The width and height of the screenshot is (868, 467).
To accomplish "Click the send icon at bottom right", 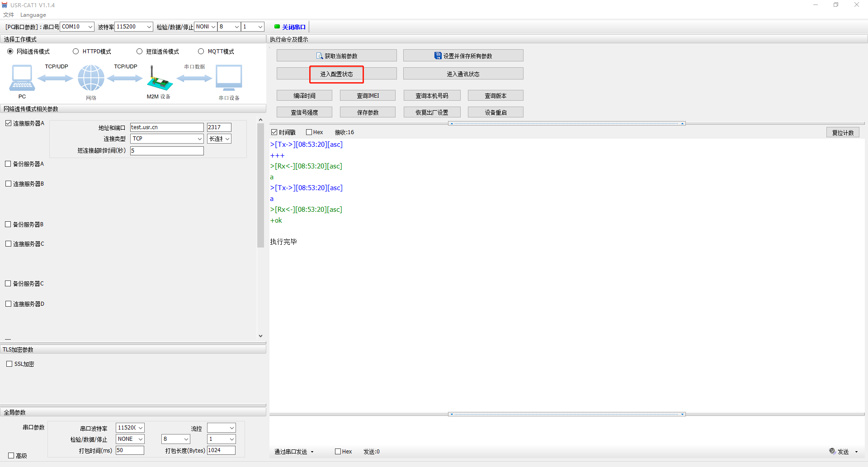I will [x=832, y=451].
